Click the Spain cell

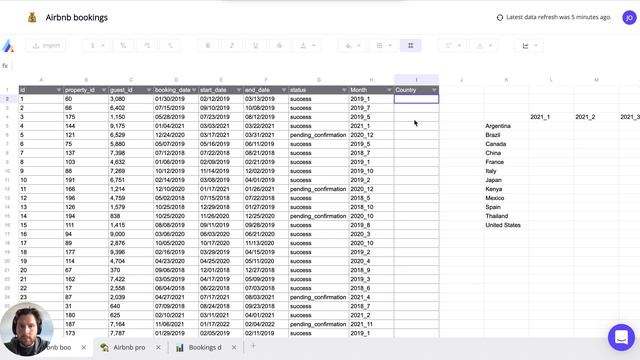506,207
